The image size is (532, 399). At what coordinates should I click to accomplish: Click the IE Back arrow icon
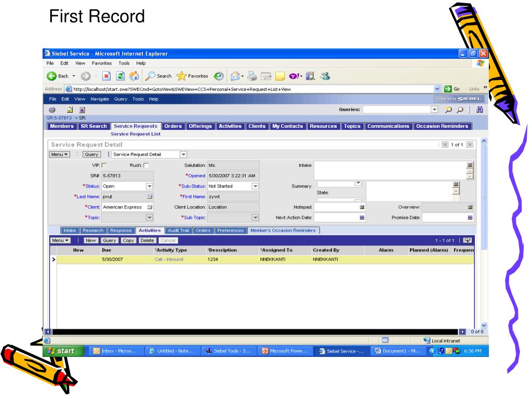coord(51,76)
